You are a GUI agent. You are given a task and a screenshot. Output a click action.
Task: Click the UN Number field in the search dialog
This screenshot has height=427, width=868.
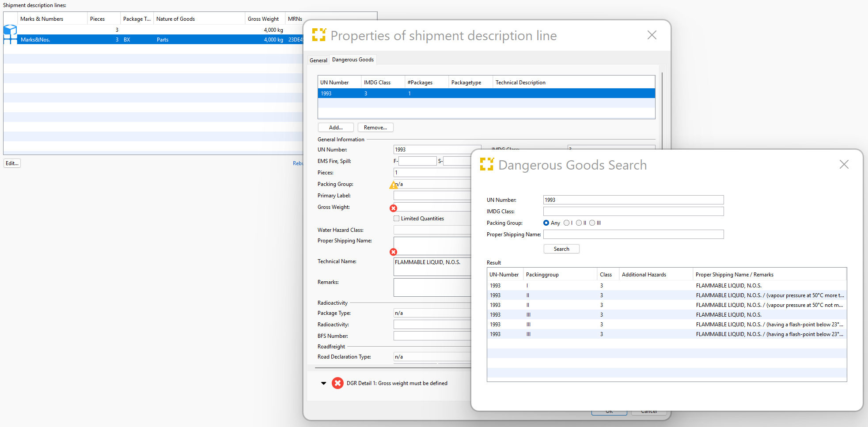point(633,200)
